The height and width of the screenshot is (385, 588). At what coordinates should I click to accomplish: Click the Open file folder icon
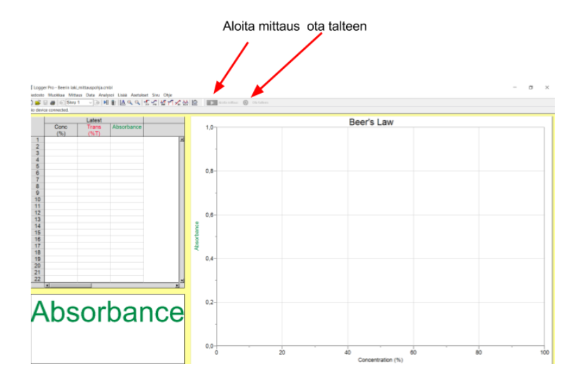click(38, 103)
